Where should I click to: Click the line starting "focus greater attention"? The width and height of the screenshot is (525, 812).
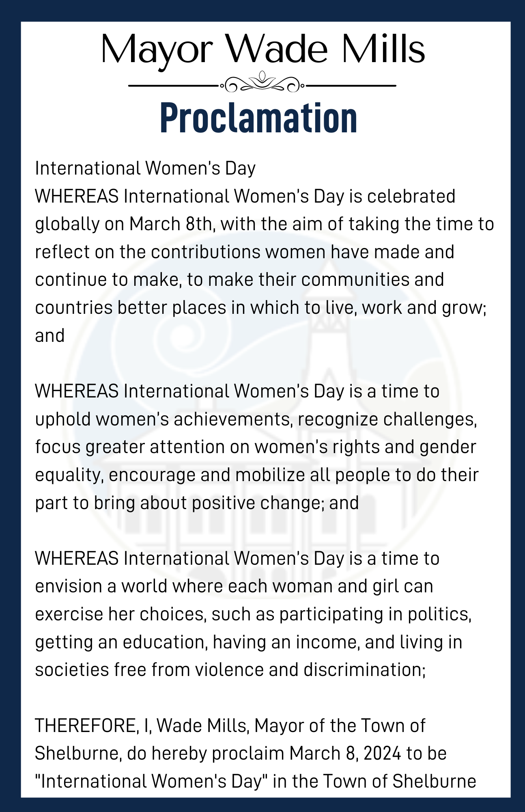point(255,447)
